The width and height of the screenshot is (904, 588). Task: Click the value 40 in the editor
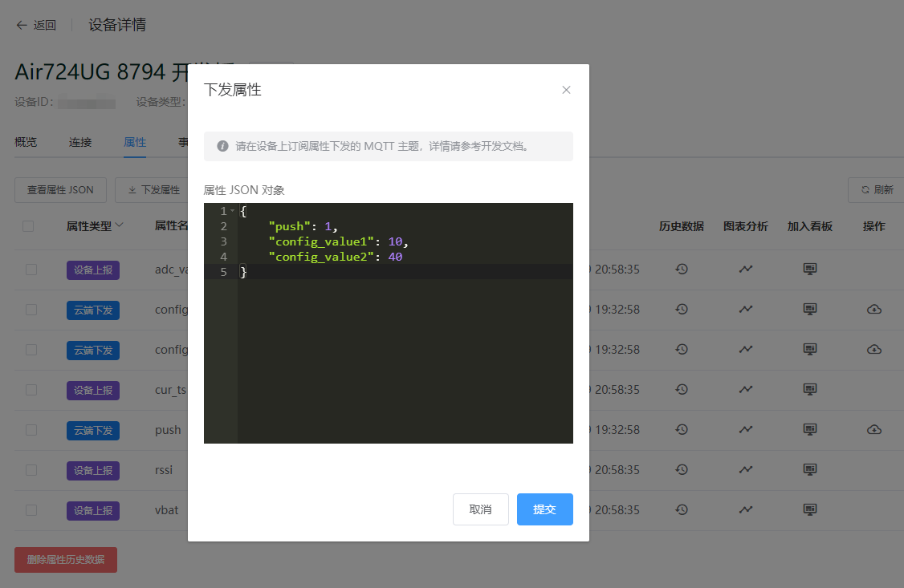(395, 257)
